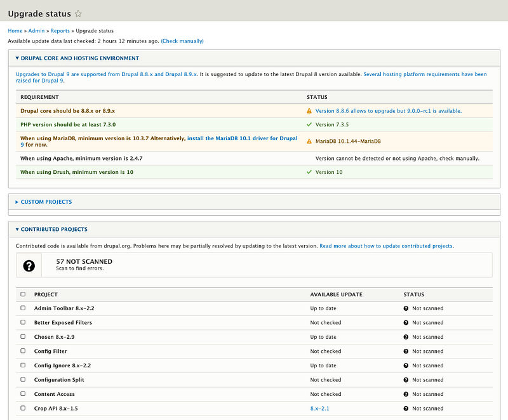Check the Admin Toolbar 8.x-2.2 checkbox
This screenshot has width=508, height=420.
(23, 308)
